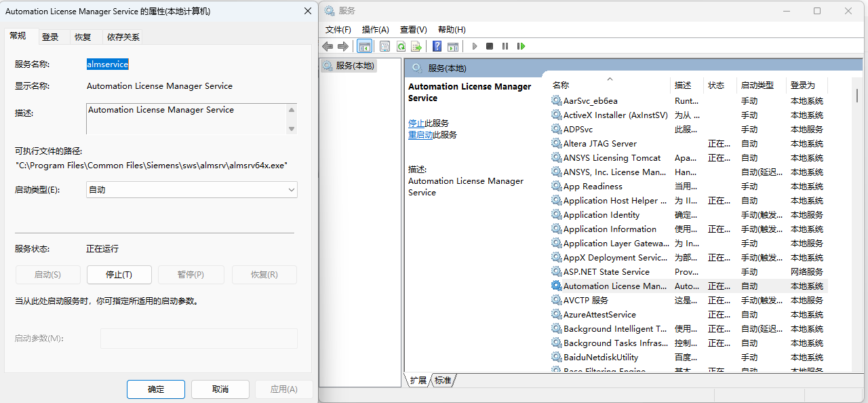This screenshot has width=868, height=403.
Task: Switch to the 依存关系 tab
Action: tap(123, 37)
